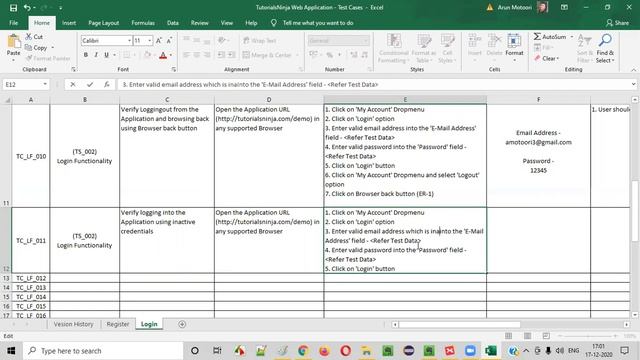Click the zoom slider in status bar

click(x=587, y=336)
